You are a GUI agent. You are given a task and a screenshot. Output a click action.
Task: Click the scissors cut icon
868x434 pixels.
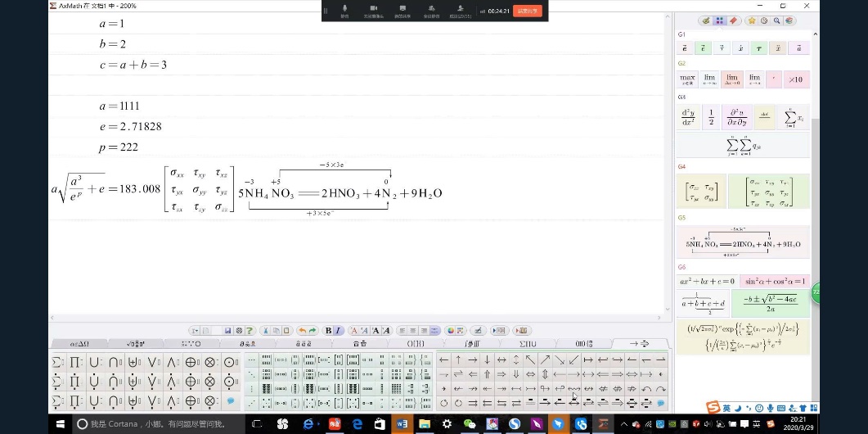coord(265,331)
